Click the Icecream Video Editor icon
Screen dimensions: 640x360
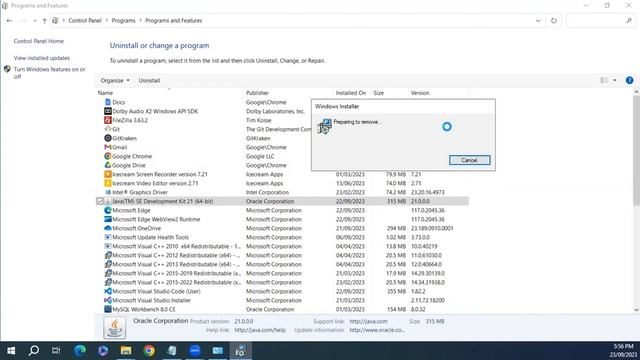(x=108, y=183)
